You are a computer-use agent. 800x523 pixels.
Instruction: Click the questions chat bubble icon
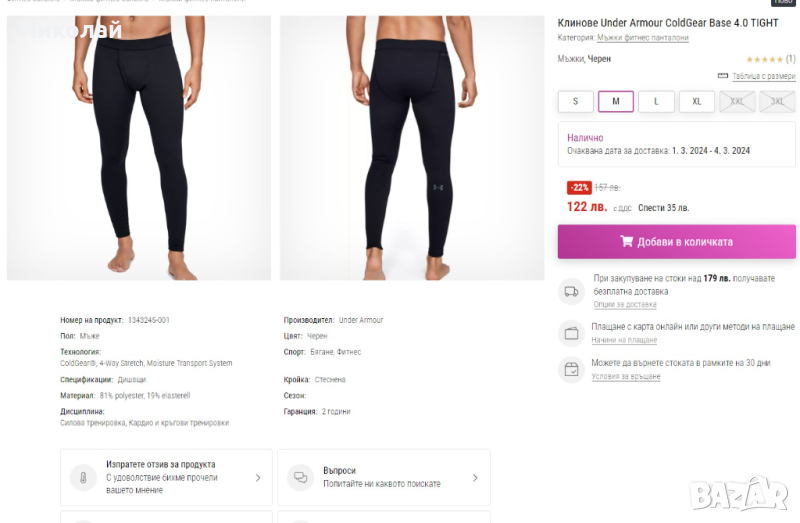299,477
